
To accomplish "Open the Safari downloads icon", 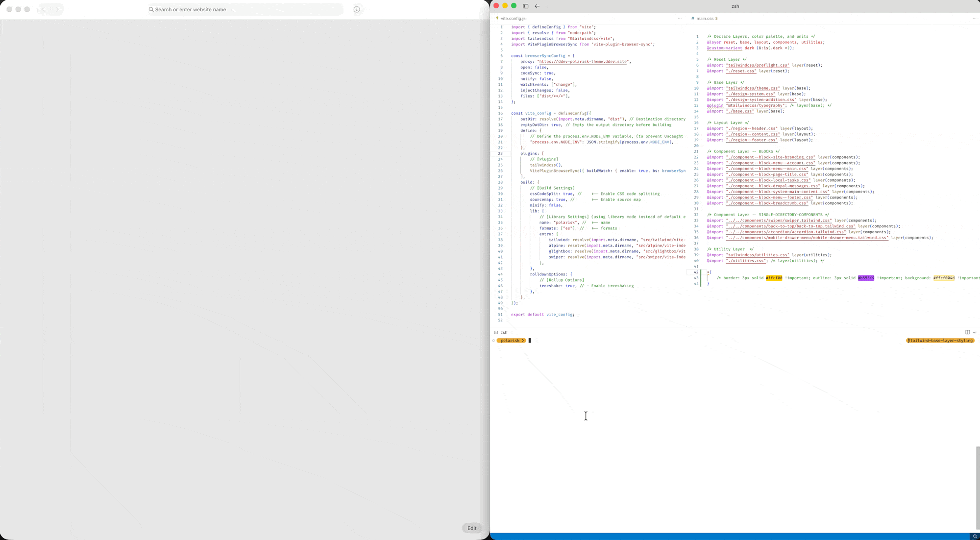I will (357, 9).
